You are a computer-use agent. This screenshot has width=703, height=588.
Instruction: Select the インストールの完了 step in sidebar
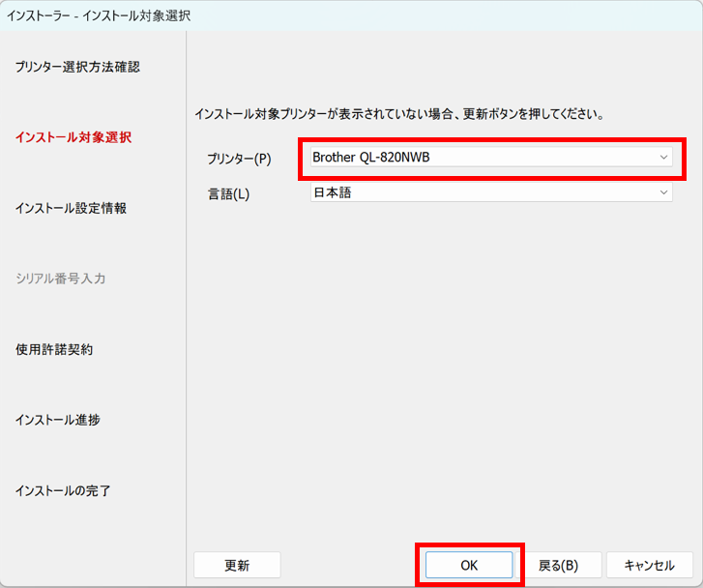click(63, 490)
